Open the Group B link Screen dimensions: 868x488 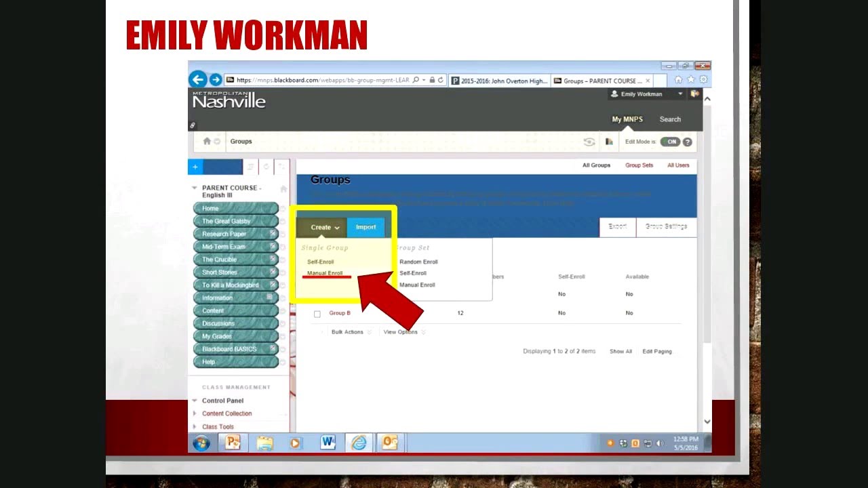click(340, 313)
